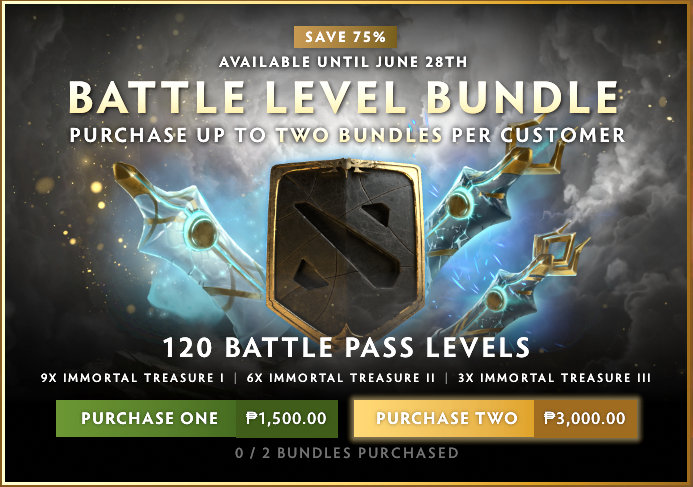Click the Purchase One green button
Viewport: 693px width, 487px height.
point(197,419)
